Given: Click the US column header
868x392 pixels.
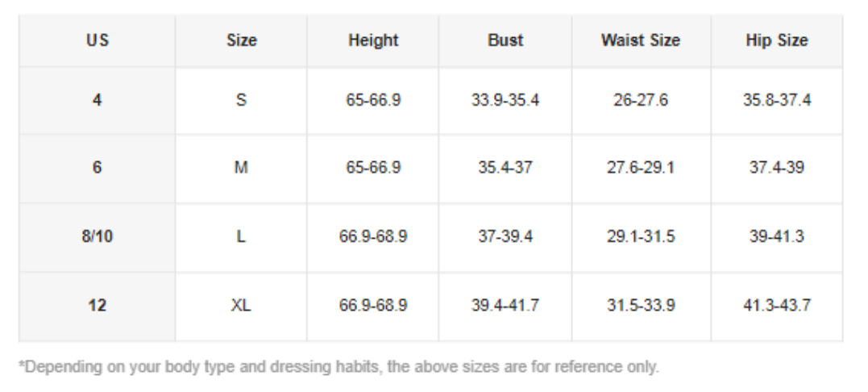Looking at the screenshot, I should (x=97, y=40).
